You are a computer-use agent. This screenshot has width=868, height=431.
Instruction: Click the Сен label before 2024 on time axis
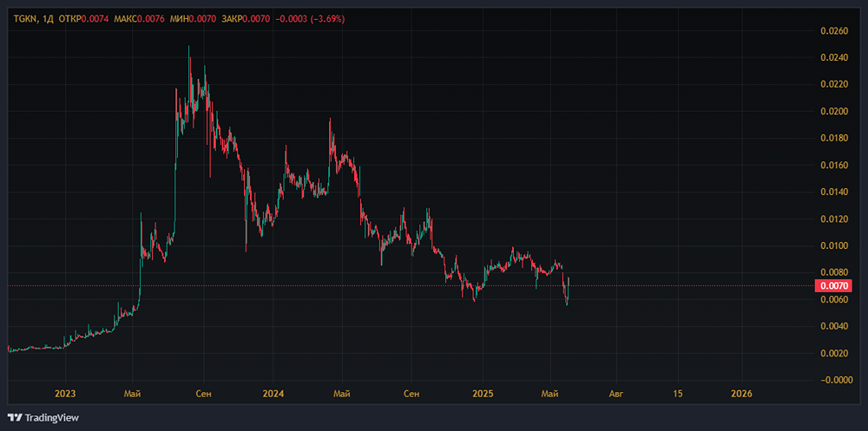(x=204, y=394)
